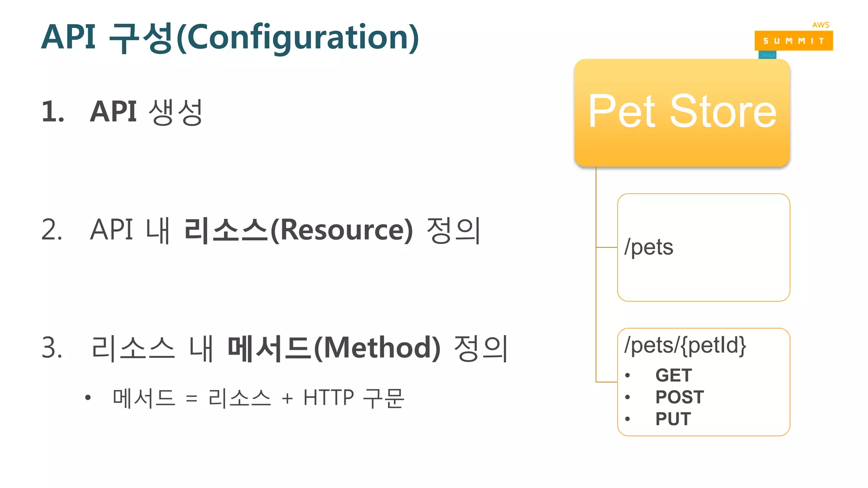Select the /pets resource box
This screenshot has height=488, width=868.
[704, 247]
